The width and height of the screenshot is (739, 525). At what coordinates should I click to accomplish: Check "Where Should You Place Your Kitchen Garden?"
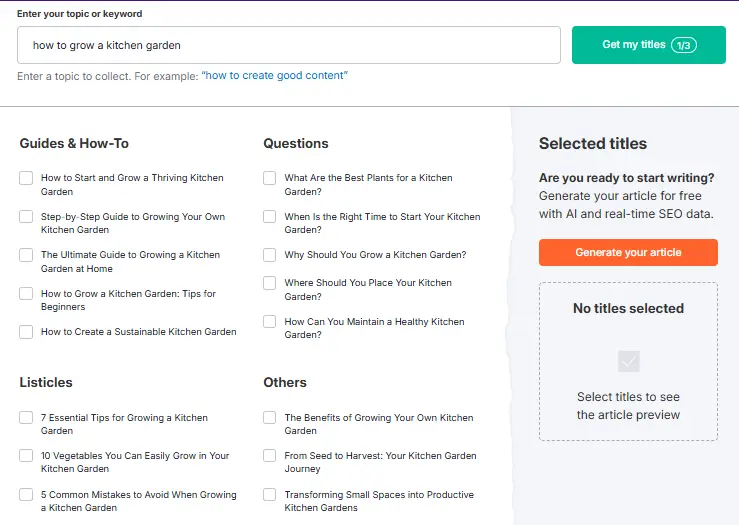click(270, 283)
